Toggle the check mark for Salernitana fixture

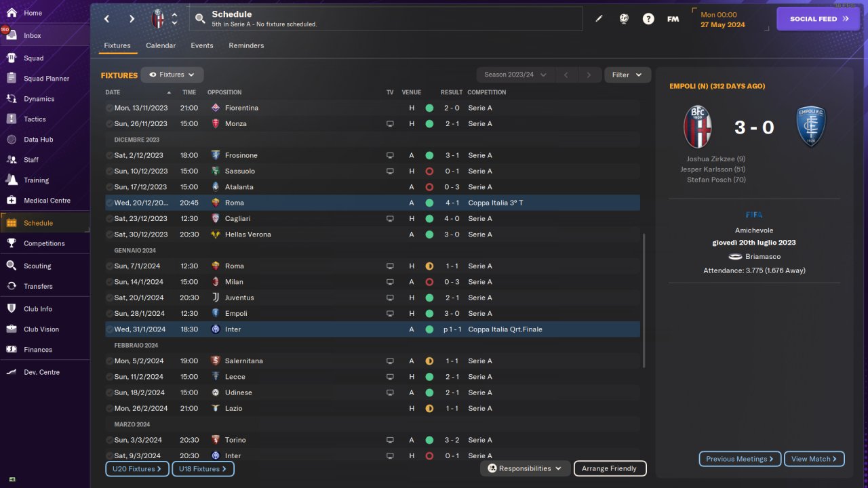coord(109,361)
